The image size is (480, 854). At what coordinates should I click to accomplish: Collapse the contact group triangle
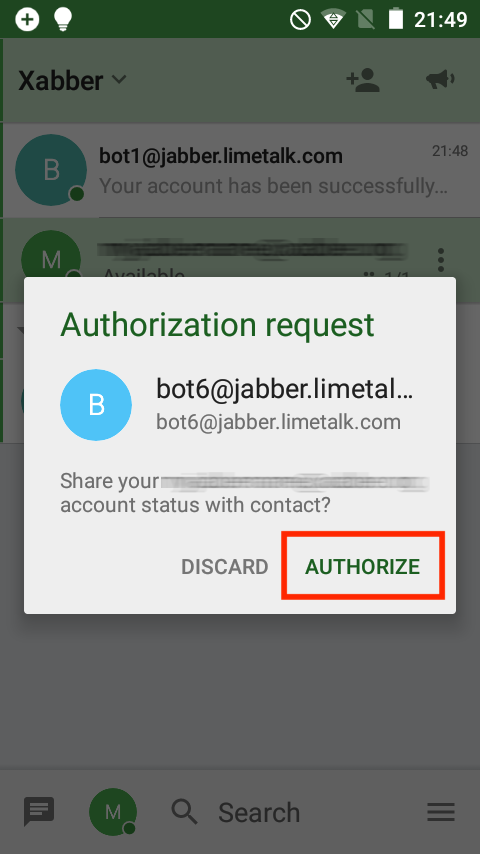tap(22, 331)
